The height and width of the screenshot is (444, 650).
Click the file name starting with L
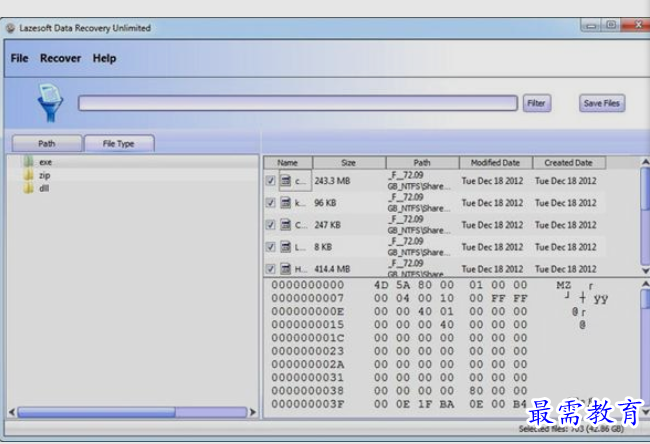(299, 247)
